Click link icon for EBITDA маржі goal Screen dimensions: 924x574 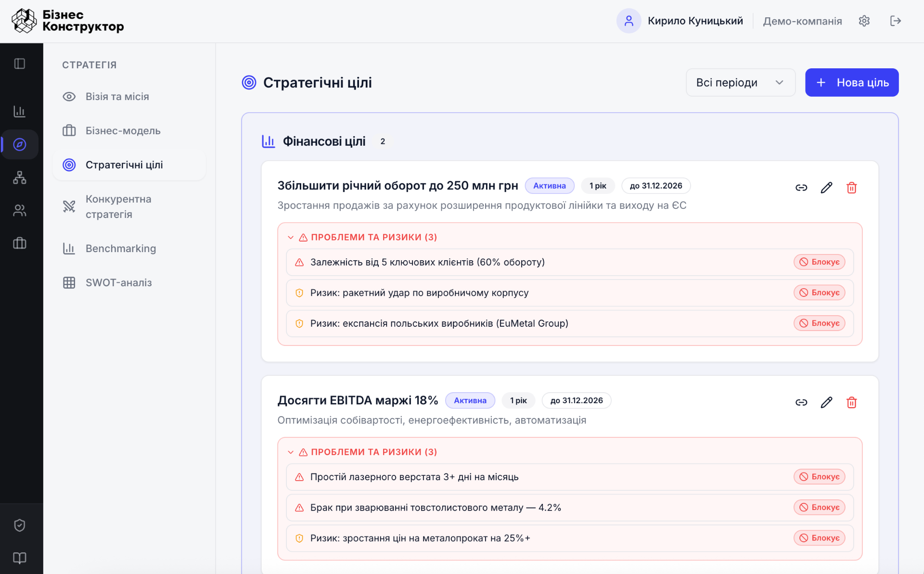click(801, 402)
